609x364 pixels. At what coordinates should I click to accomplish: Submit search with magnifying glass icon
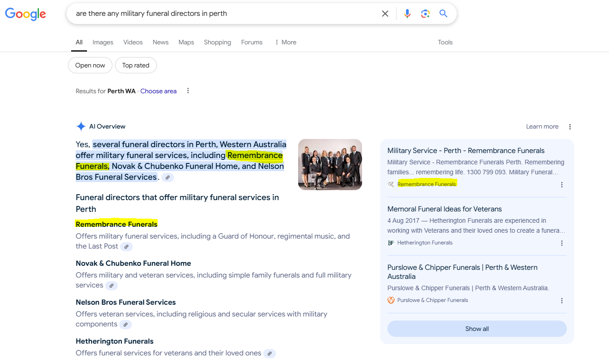444,14
